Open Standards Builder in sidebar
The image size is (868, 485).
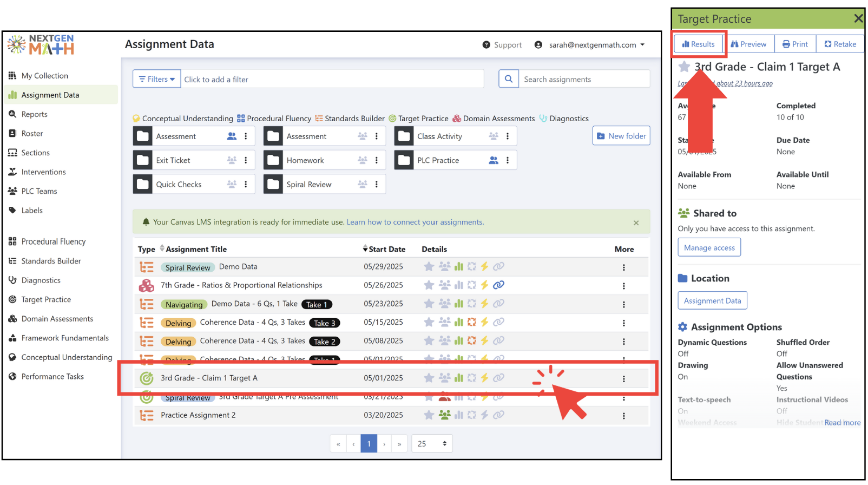[51, 261]
